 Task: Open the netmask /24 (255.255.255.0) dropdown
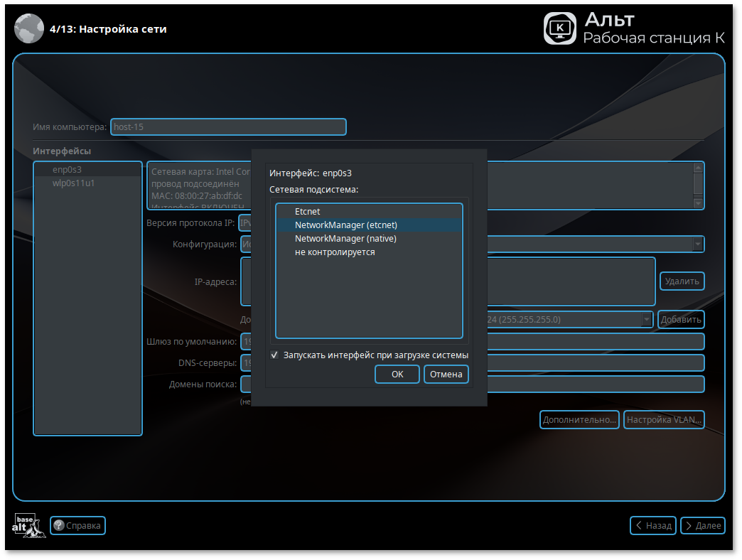[646, 320]
